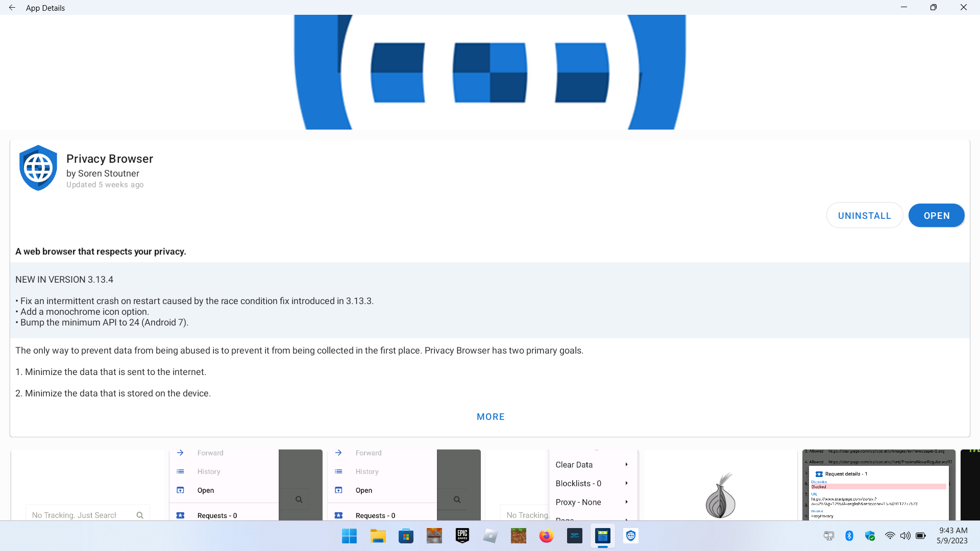The width and height of the screenshot is (980, 551).
Task: Click the intermittent crash fix changelog line
Action: tap(194, 301)
